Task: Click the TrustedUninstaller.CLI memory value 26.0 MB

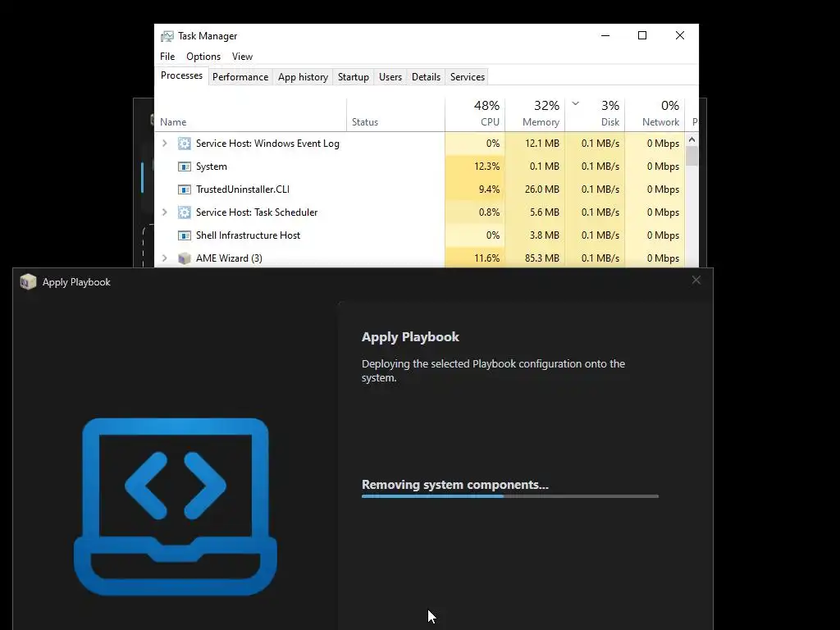Action: click(x=542, y=189)
